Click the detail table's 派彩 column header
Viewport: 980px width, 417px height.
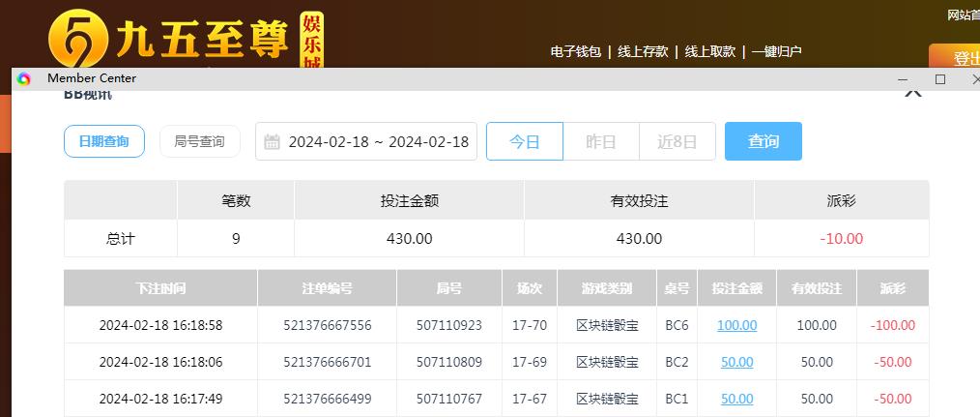point(892,288)
